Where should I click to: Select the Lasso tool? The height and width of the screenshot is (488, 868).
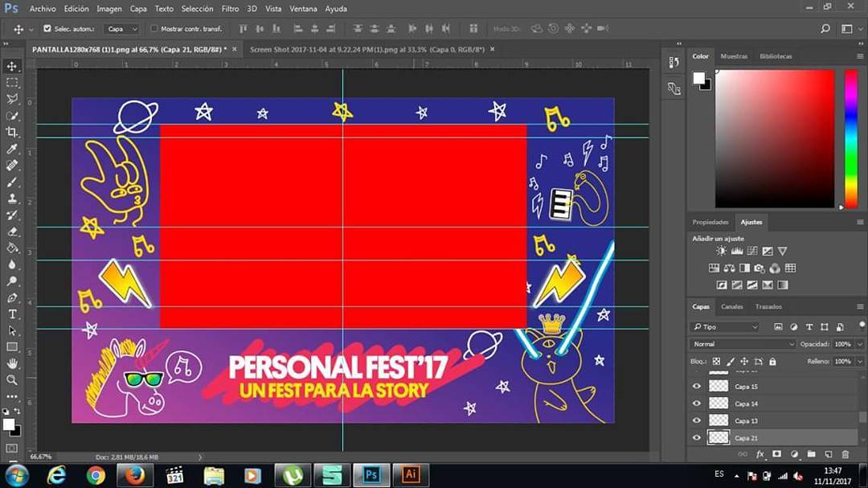point(11,99)
